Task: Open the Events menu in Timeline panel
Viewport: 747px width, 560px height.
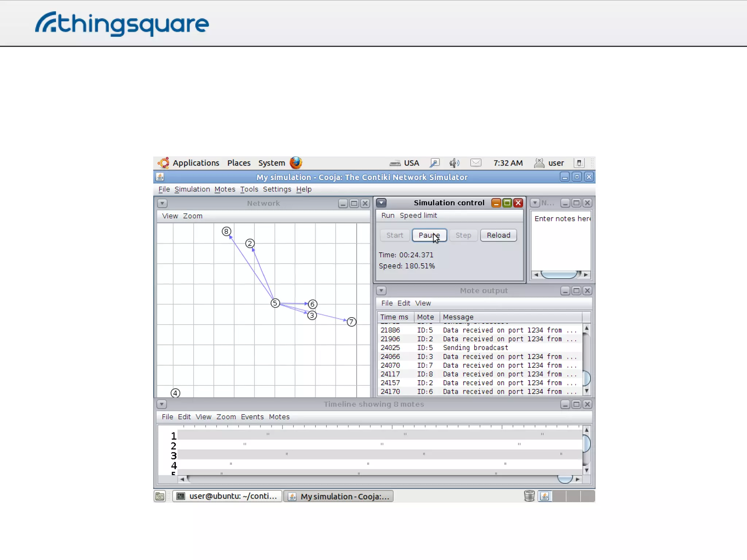Action: [252, 417]
